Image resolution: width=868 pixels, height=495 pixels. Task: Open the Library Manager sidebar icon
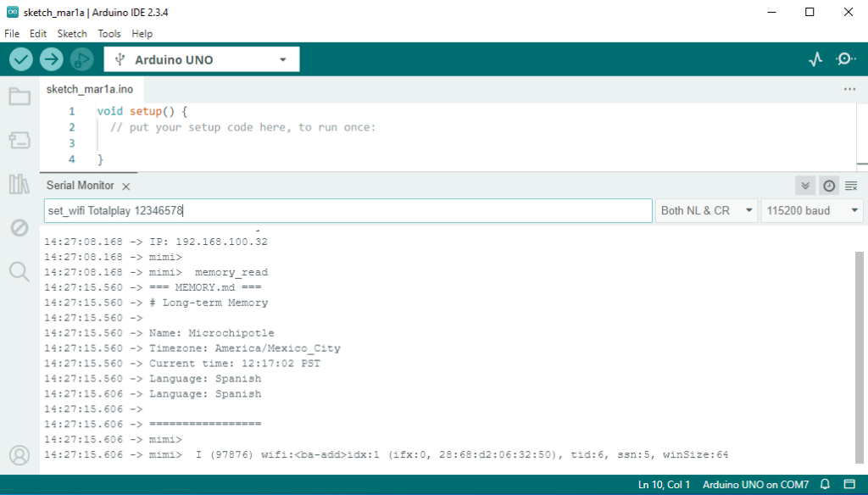(x=19, y=184)
